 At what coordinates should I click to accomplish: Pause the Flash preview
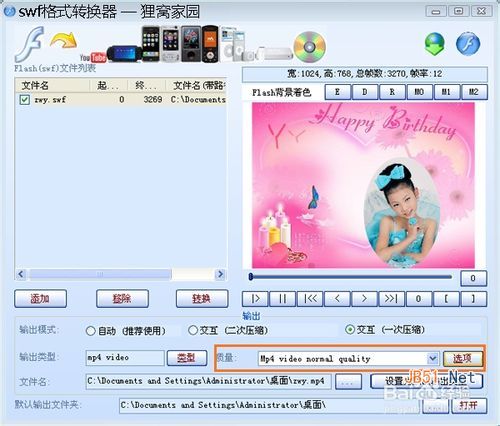tap(282, 299)
